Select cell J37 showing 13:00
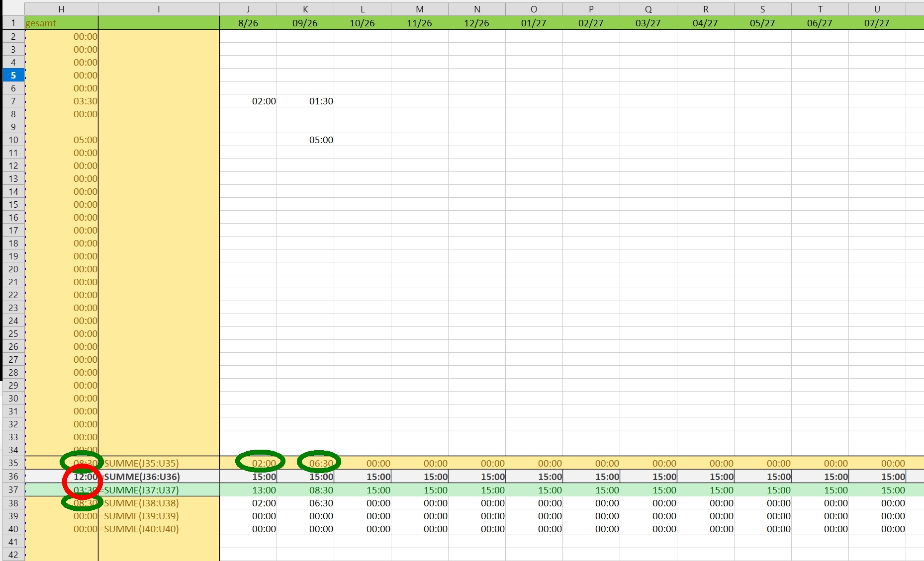 coord(248,490)
